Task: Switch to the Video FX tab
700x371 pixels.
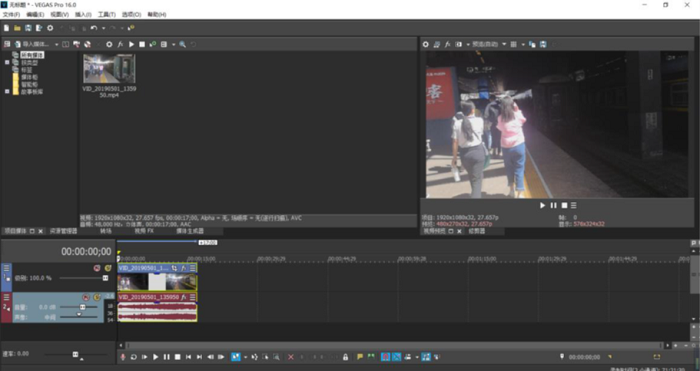Action: [144, 231]
